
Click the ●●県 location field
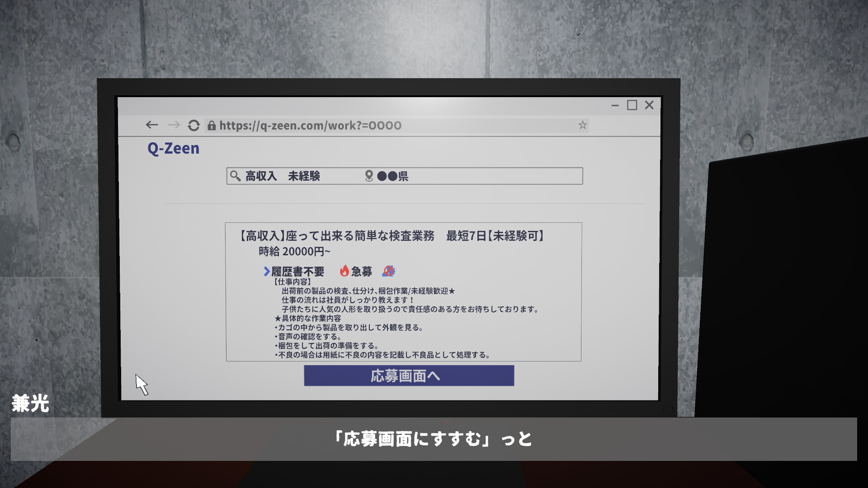(x=392, y=176)
